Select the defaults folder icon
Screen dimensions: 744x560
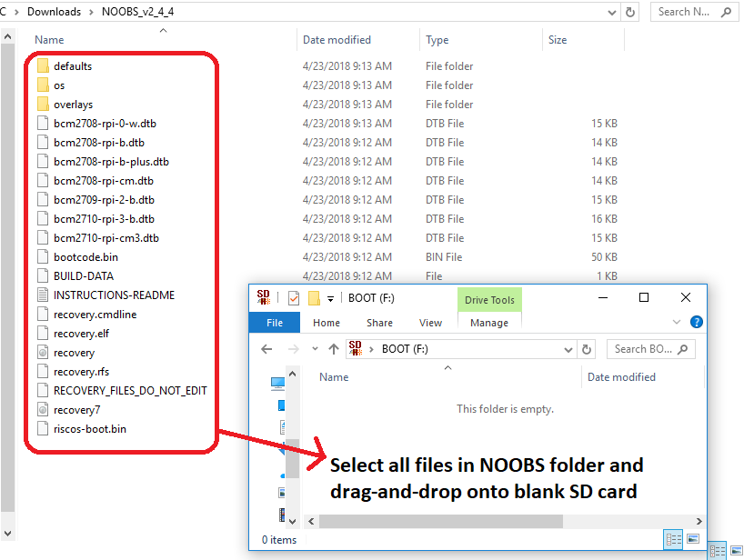click(43, 66)
